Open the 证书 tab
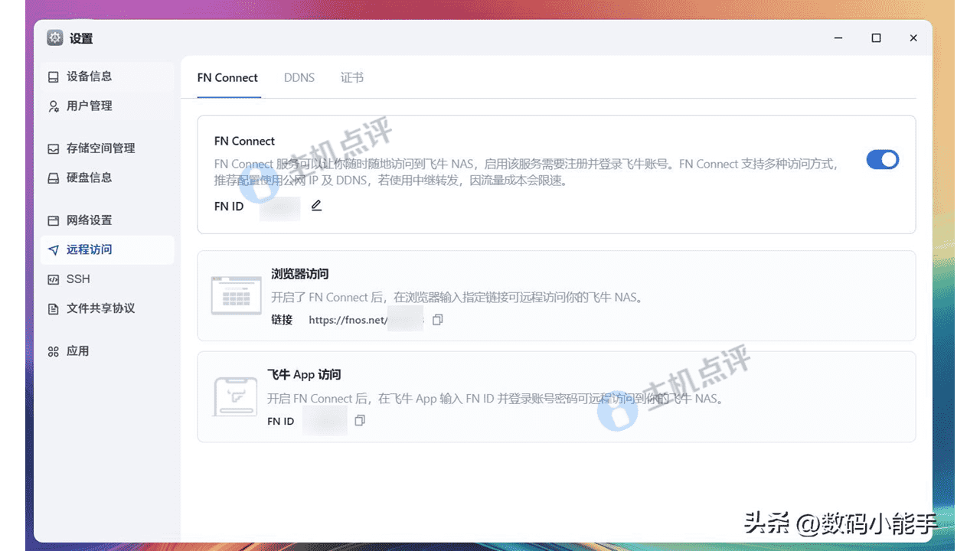The height and width of the screenshot is (551, 980). pyautogui.click(x=352, y=78)
